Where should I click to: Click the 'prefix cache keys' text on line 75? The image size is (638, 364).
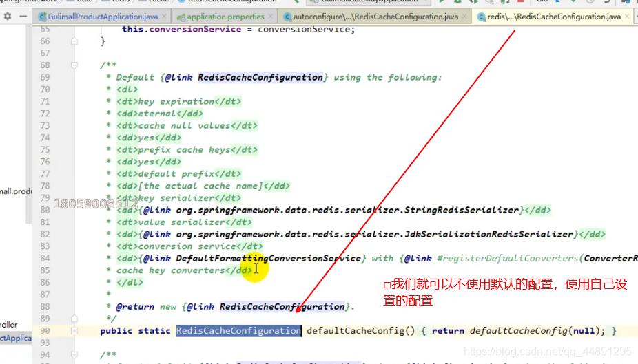[x=184, y=150]
